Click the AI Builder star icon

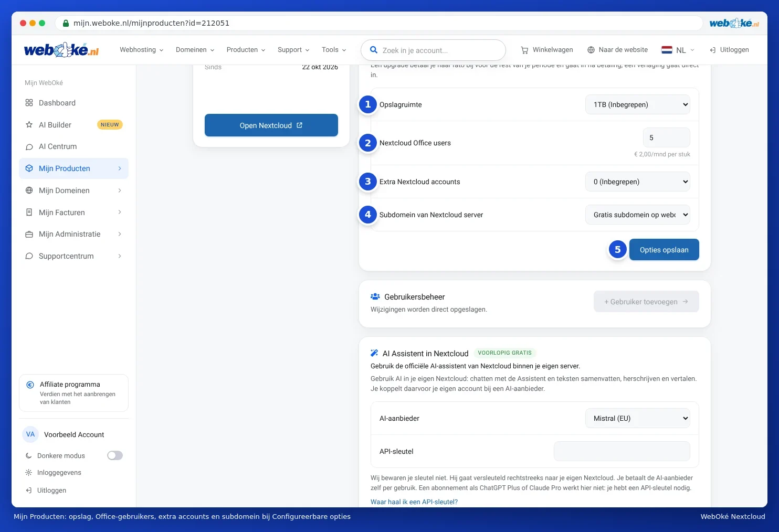click(x=29, y=125)
